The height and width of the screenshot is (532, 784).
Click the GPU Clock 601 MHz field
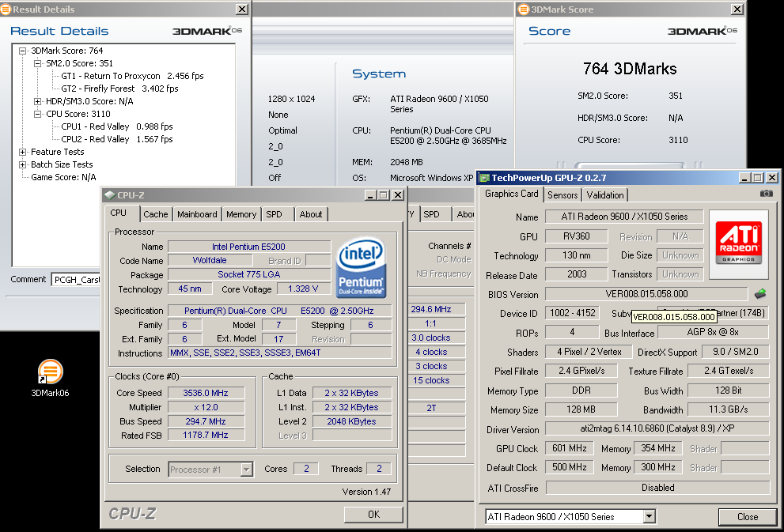pyautogui.click(x=570, y=448)
